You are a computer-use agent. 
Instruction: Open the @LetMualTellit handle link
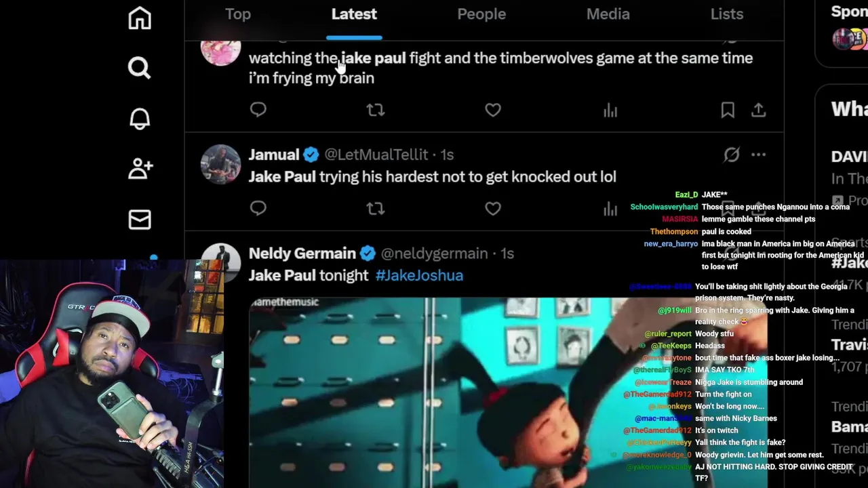376,155
